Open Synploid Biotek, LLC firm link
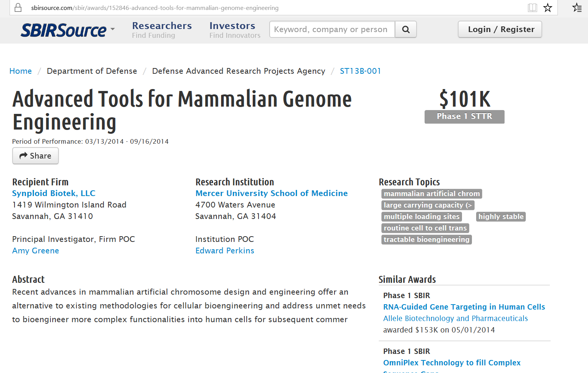The width and height of the screenshot is (588, 373). [x=54, y=193]
